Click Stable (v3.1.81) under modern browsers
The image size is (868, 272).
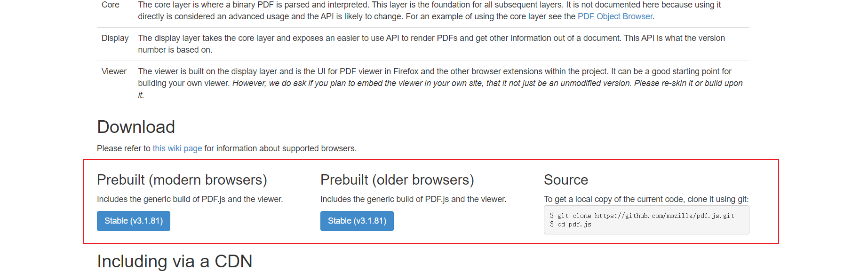[133, 221]
